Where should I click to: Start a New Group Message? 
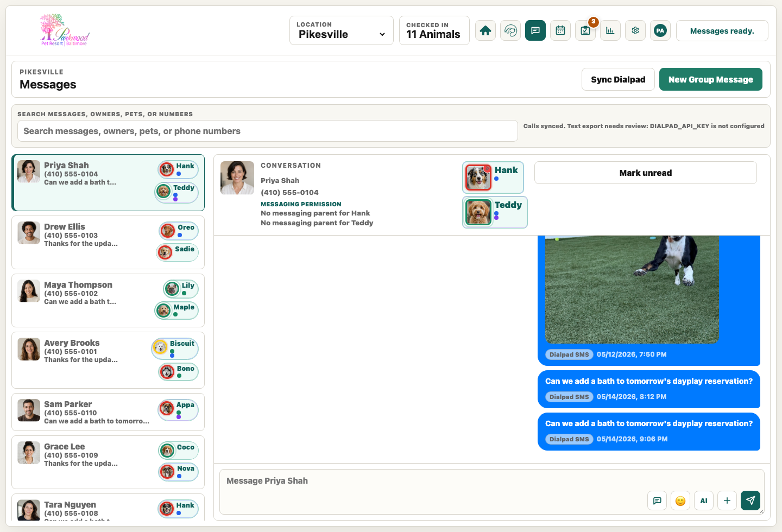[x=711, y=79]
